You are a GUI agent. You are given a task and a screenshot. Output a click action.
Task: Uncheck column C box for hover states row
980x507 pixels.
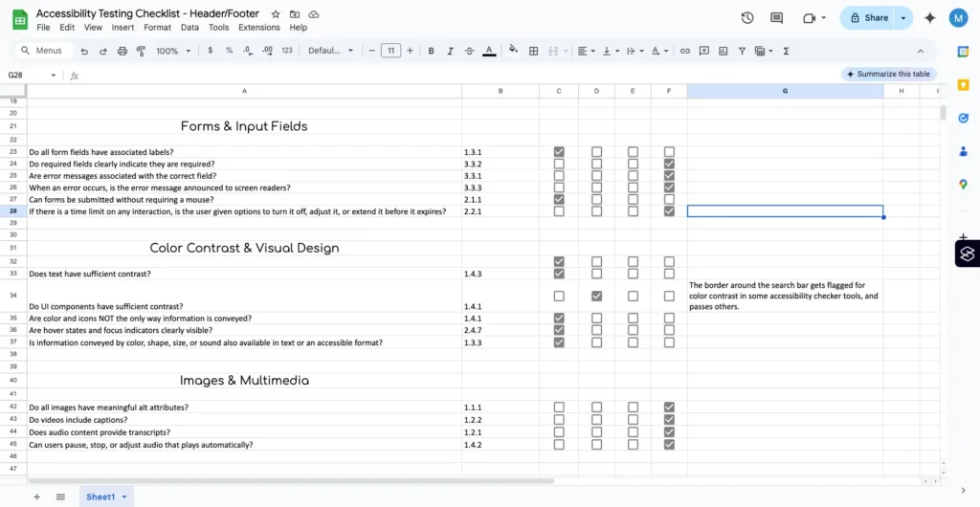coord(559,330)
